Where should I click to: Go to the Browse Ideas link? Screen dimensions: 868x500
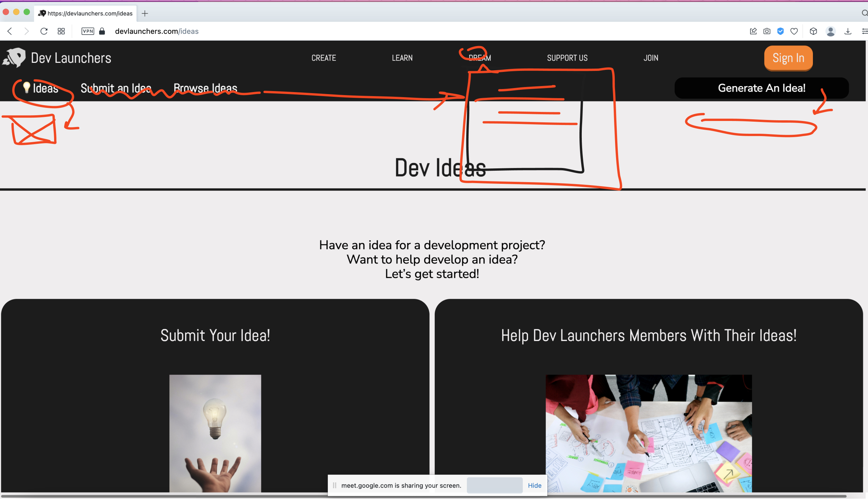coord(205,88)
